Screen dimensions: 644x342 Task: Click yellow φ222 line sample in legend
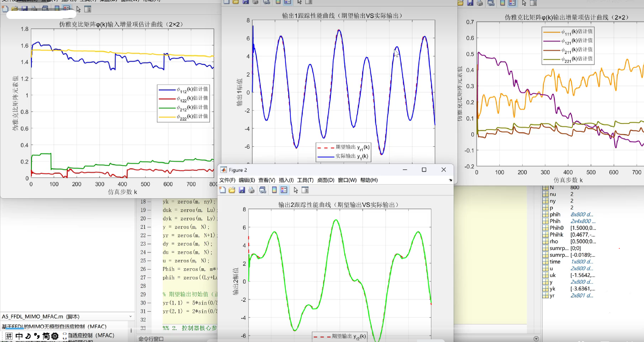click(167, 117)
